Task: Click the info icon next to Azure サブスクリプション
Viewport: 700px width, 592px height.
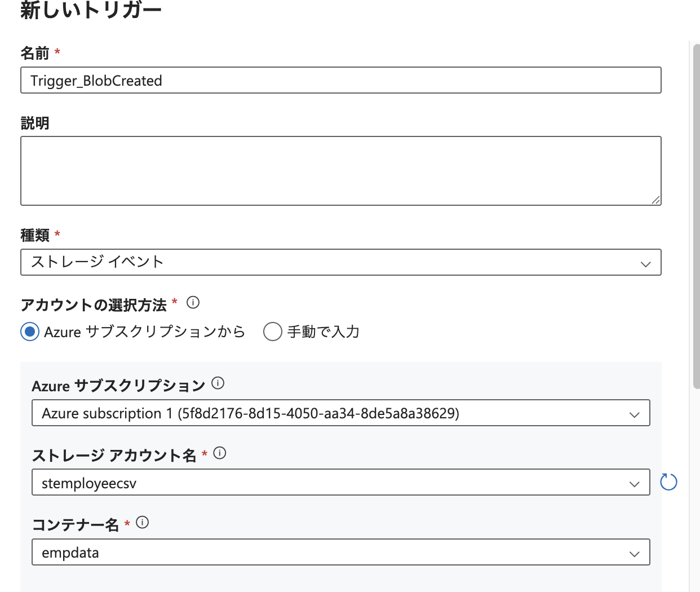Action: [x=218, y=382]
